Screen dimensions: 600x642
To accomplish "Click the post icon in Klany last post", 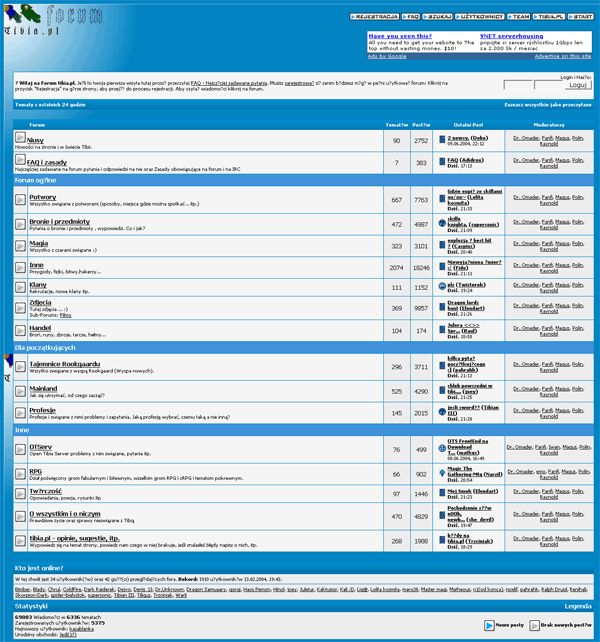I will (442, 286).
